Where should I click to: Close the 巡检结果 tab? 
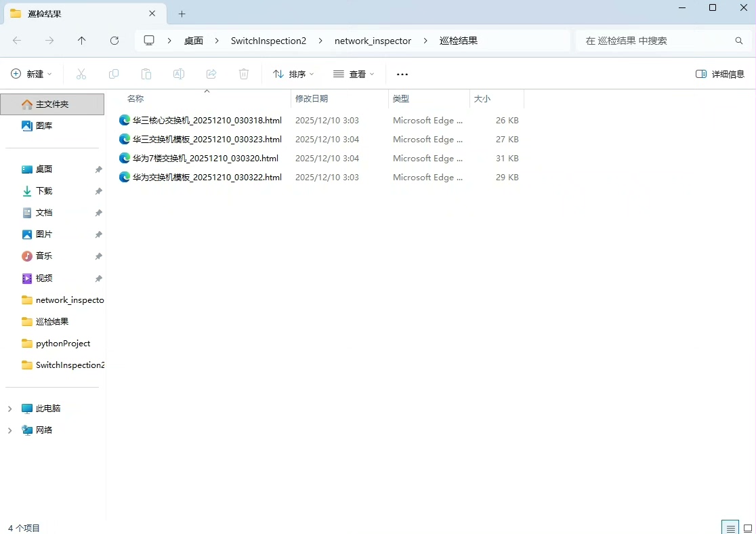[x=152, y=14]
